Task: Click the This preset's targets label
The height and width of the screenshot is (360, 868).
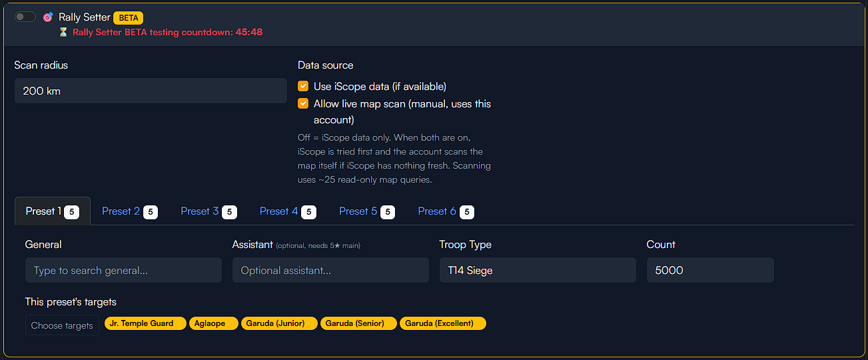Action: pyautogui.click(x=71, y=302)
